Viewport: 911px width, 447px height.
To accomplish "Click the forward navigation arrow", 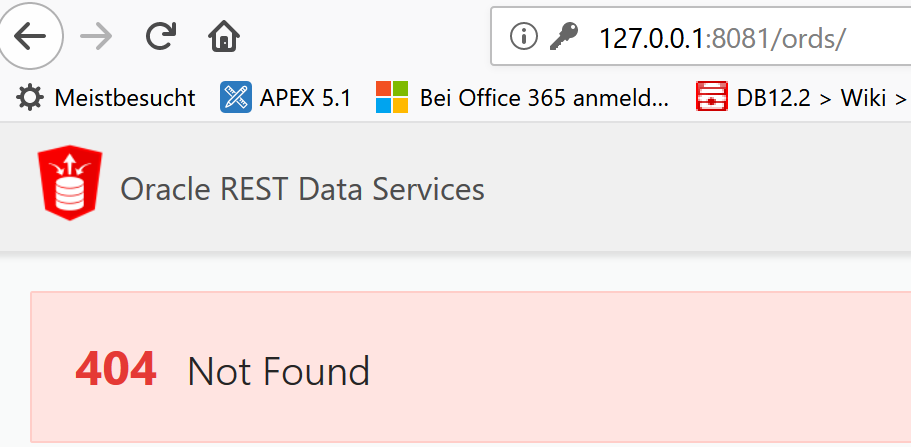I will (x=96, y=37).
